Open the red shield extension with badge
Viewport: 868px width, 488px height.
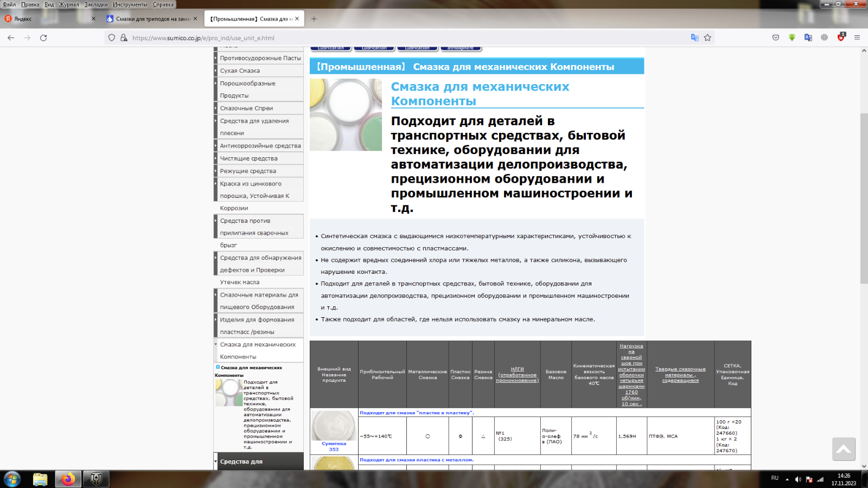841,37
